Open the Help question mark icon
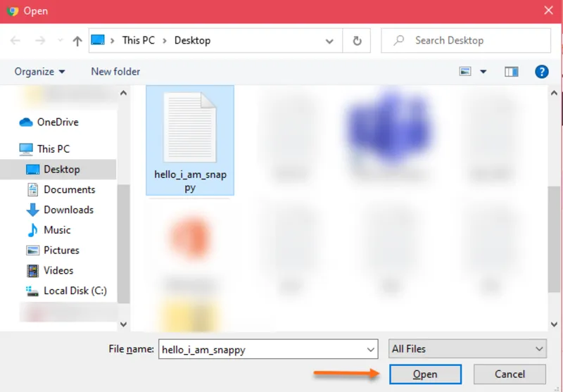The width and height of the screenshot is (563, 392). click(541, 72)
